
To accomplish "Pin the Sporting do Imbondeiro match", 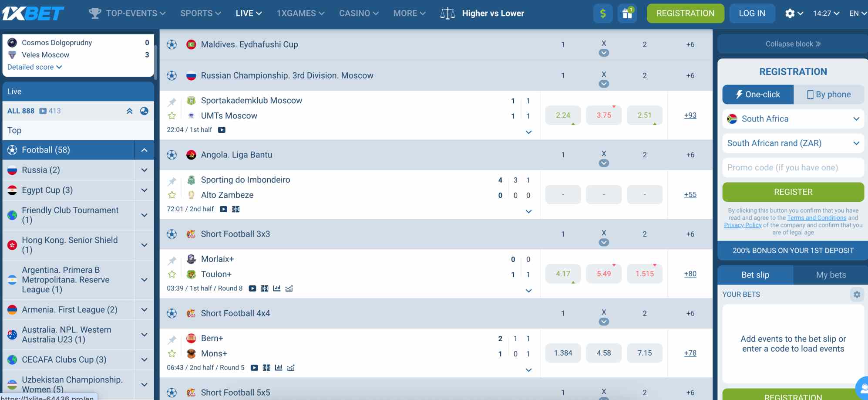I will coord(172,181).
